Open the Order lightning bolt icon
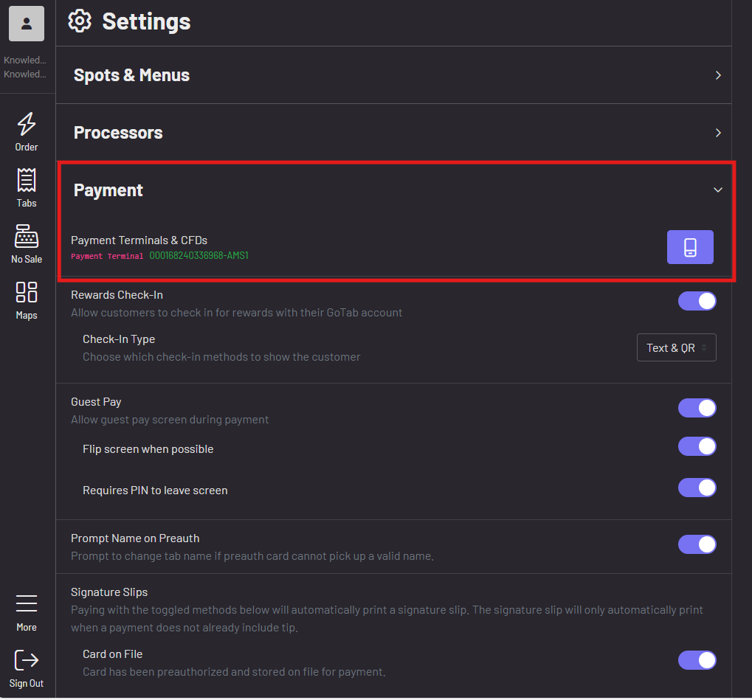The height and width of the screenshot is (700, 752). click(x=27, y=124)
